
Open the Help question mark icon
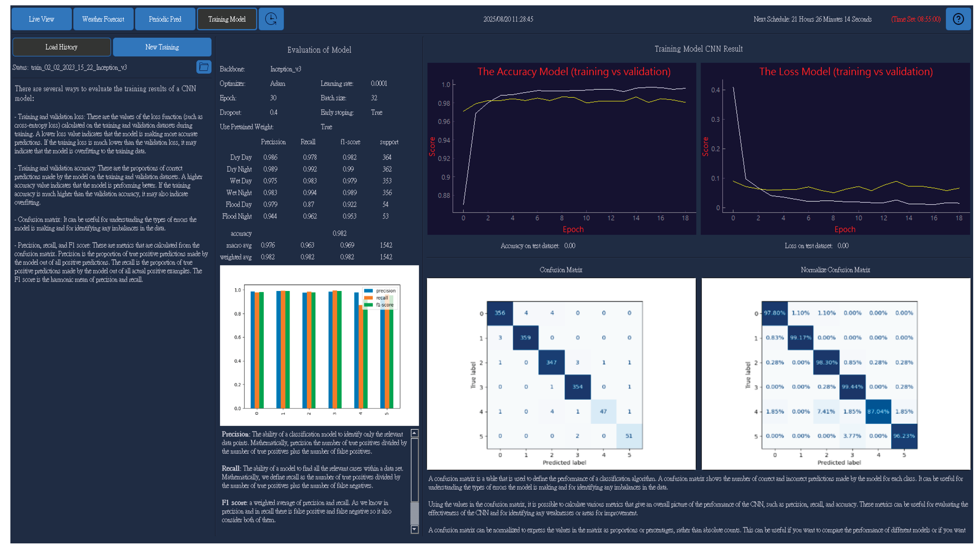pos(959,19)
